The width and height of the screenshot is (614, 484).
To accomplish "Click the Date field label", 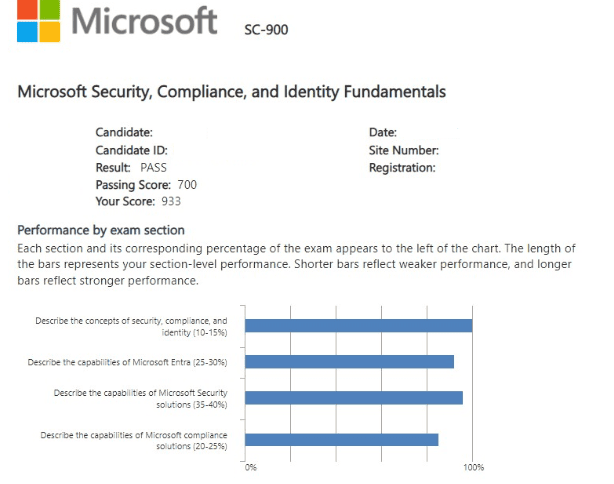I will (383, 132).
